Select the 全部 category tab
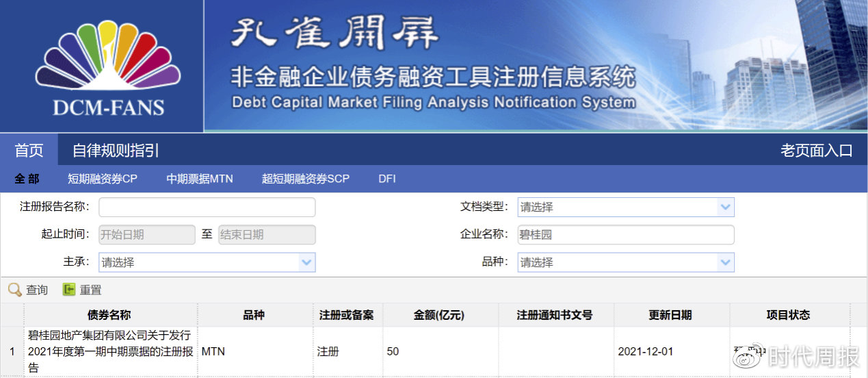The image size is (868, 378). click(x=27, y=179)
